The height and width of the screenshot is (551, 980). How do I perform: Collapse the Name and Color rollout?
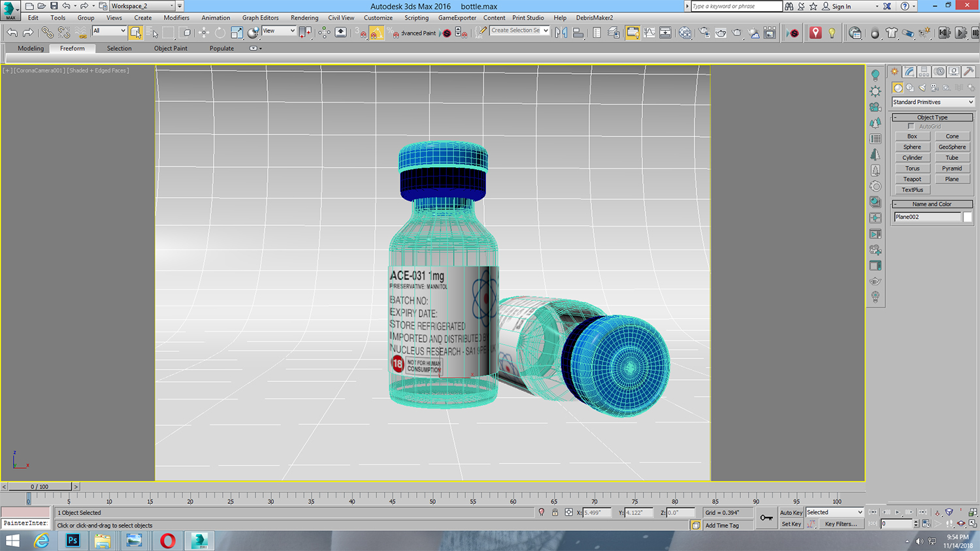932,204
